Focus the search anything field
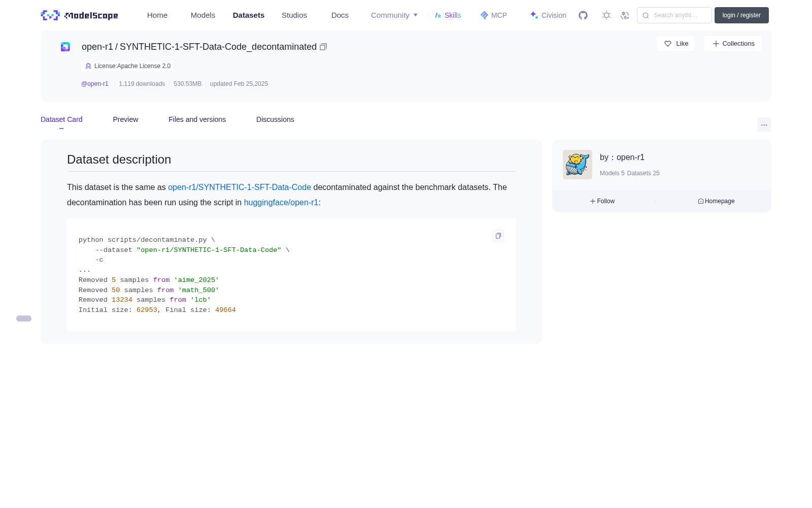 tap(674, 15)
